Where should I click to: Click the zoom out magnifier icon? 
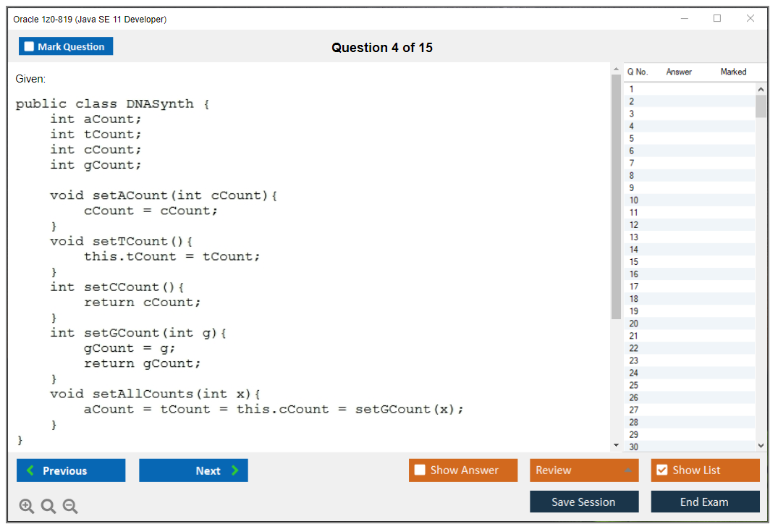pos(70,507)
